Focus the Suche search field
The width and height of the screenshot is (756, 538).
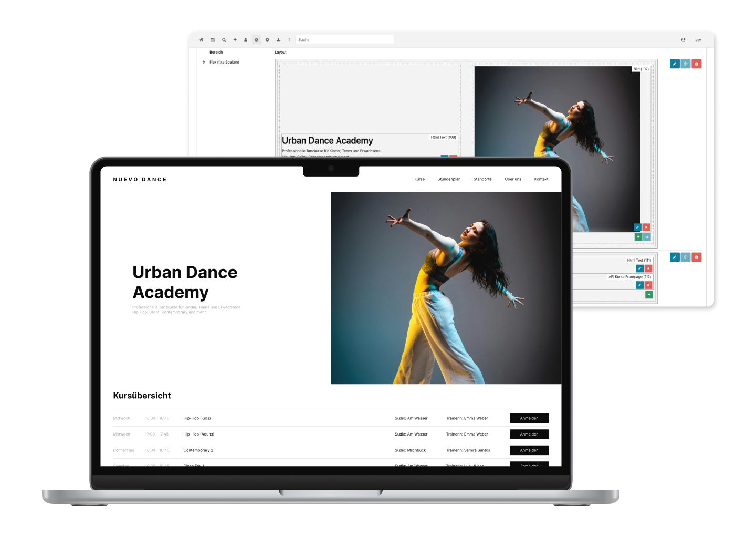click(344, 40)
